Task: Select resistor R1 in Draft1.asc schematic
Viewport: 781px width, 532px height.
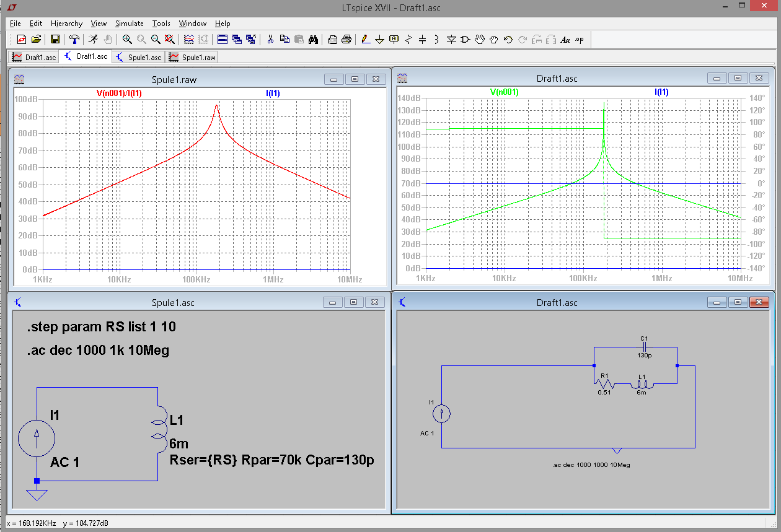Action: coord(605,385)
